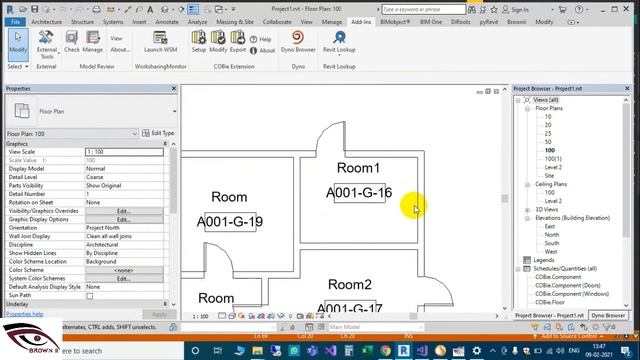Select Level 2 floor plan in browser
This screenshot has width=640, height=360.
tap(553, 167)
